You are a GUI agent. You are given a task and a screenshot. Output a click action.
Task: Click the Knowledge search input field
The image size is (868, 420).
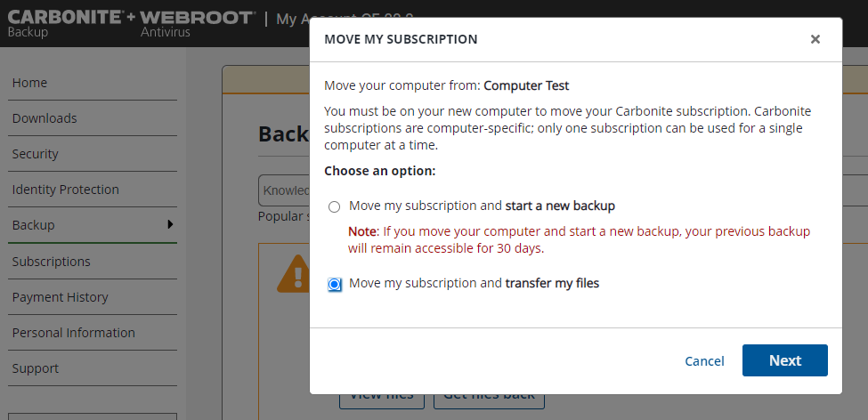point(285,190)
